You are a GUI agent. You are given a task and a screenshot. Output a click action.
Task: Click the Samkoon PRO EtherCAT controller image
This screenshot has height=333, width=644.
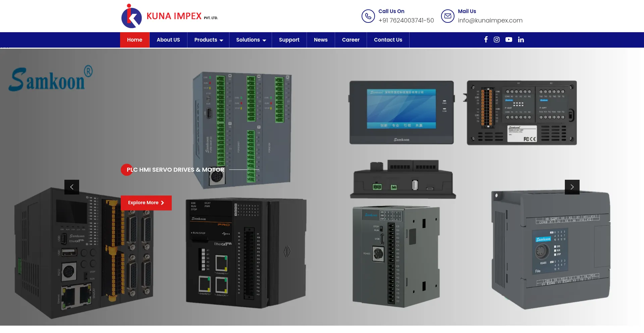[x=246, y=253]
